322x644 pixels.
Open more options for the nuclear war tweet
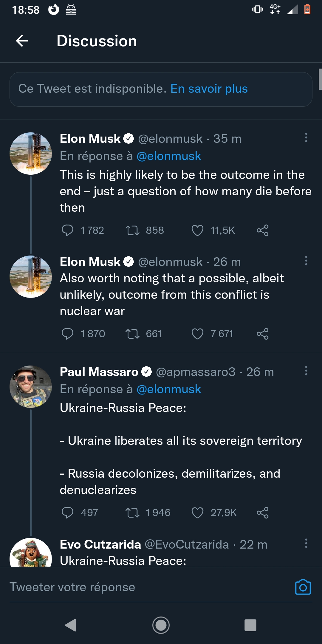coord(306,261)
